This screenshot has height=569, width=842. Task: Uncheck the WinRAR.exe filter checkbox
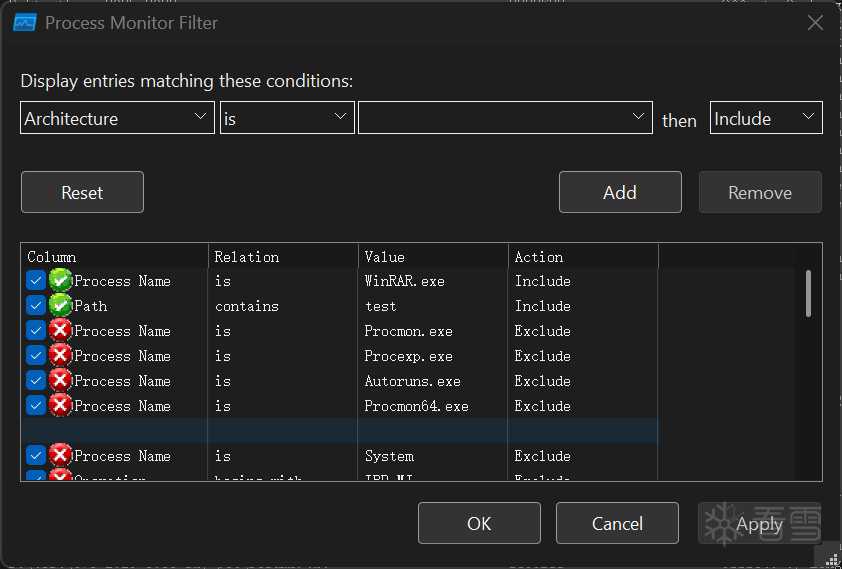(x=36, y=281)
